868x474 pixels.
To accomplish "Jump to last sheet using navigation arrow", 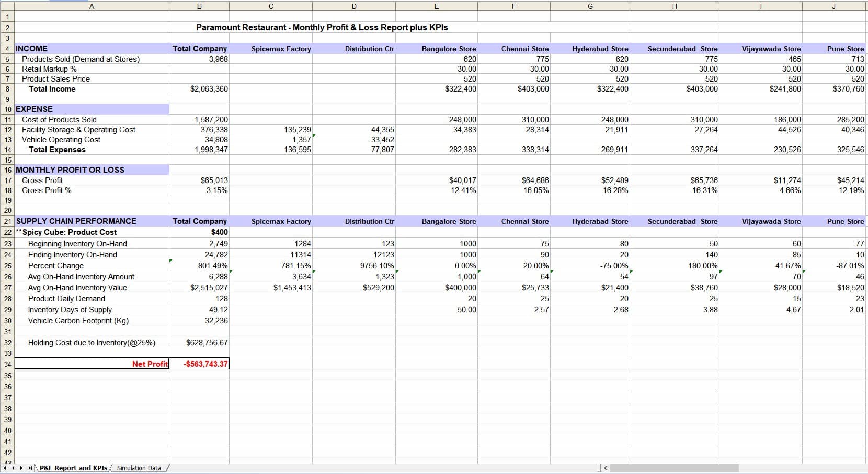I will click(30, 468).
